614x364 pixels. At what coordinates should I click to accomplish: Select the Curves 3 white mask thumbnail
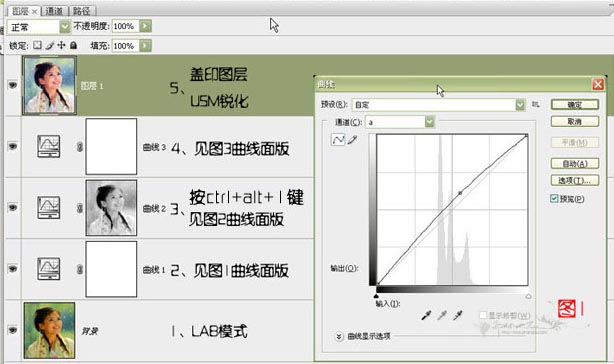point(111,146)
